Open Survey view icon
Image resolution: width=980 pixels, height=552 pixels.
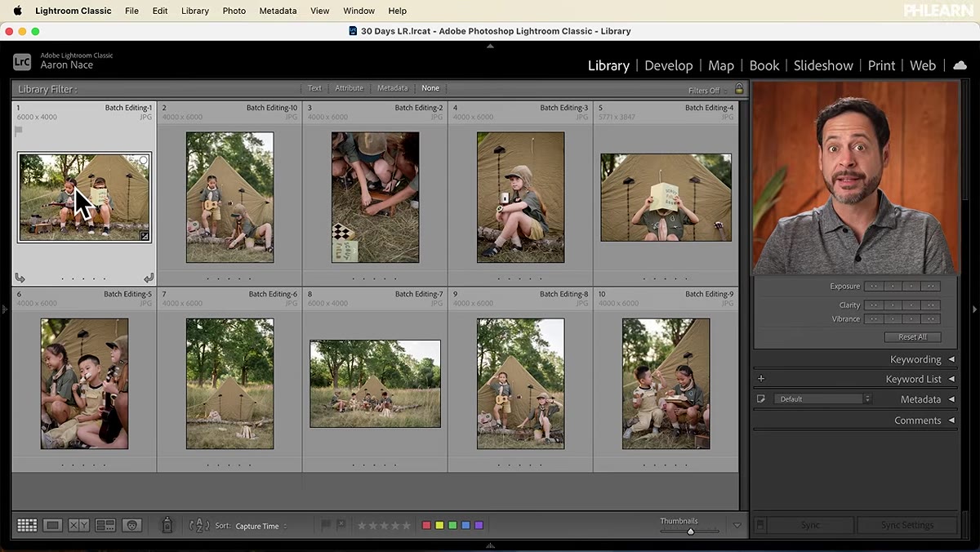tap(105, 526)
